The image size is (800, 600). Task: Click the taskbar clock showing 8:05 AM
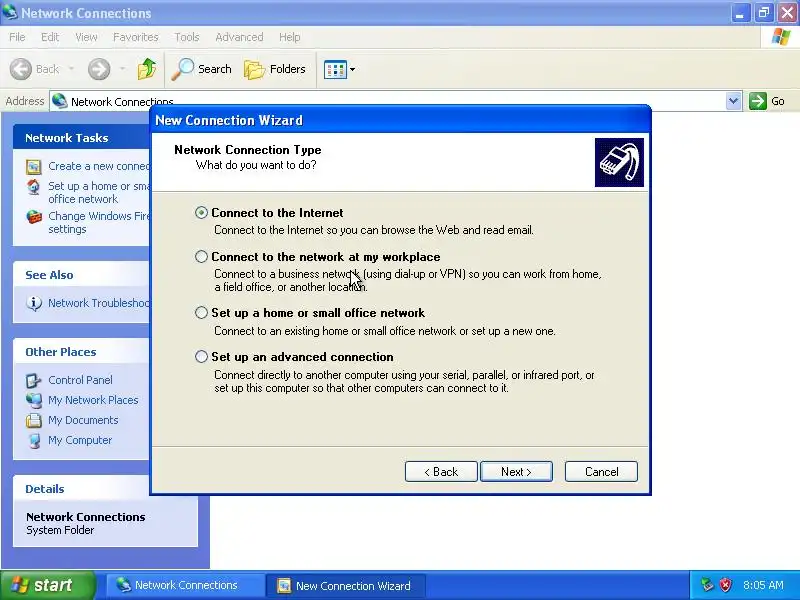point(763,585)
